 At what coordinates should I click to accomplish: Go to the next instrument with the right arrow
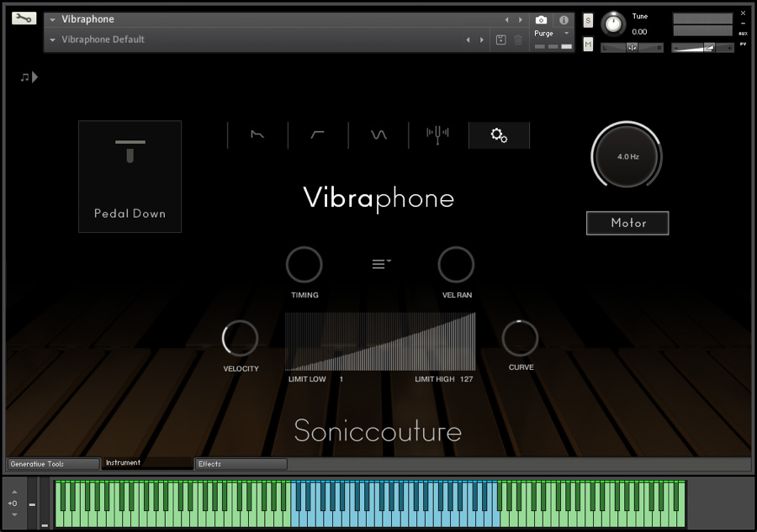(521, 20)
